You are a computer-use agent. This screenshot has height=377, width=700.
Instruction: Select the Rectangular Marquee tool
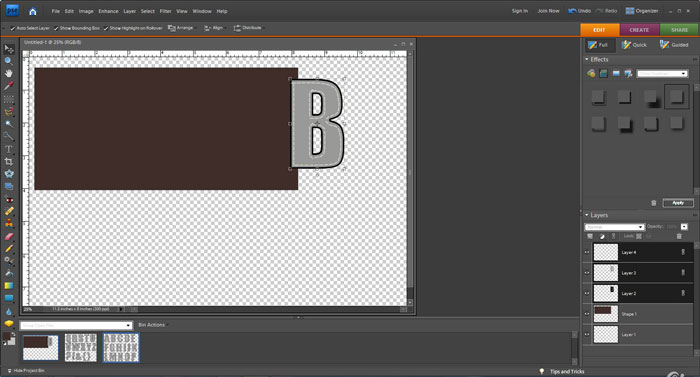[x=8, y=99]
